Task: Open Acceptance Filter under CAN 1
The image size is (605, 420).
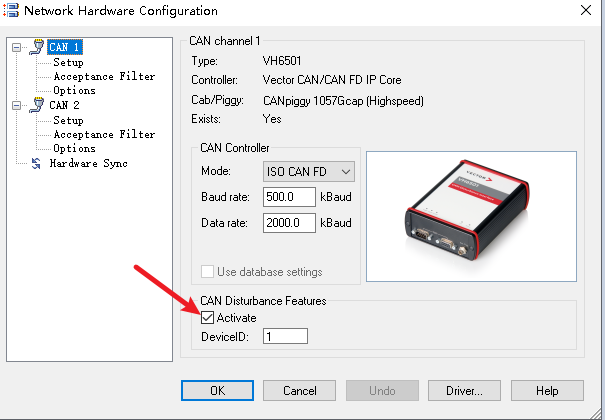Action: [x=104, y=76]
